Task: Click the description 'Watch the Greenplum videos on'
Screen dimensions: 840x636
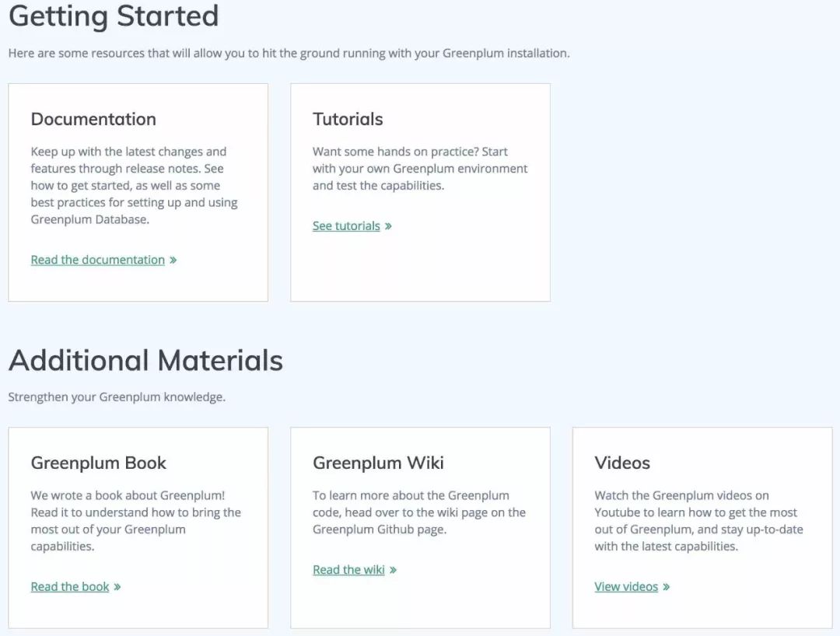Action: (698, 521)
